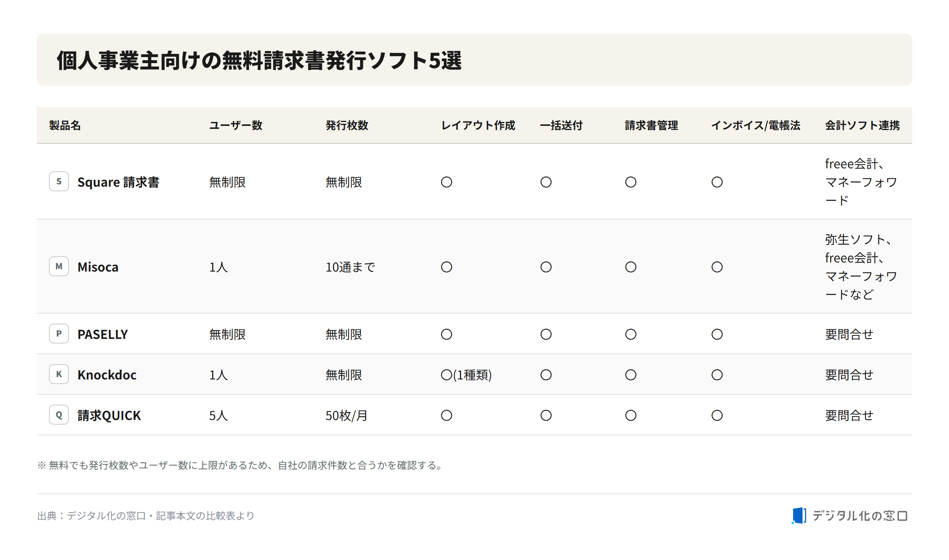This screenshot has width=949, height=560.
Task: Click the 一括送付 circle mark for Knockdoc
Action: click(546, 375)
